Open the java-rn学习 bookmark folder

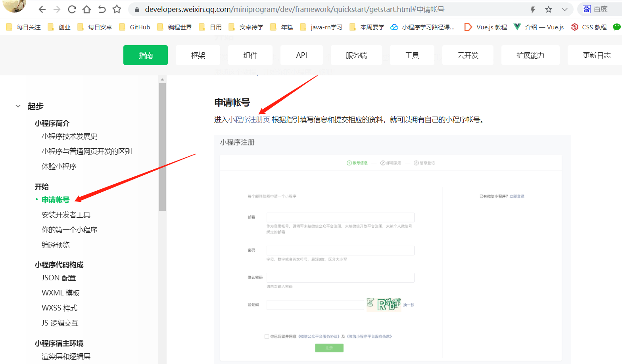(321, 27)
